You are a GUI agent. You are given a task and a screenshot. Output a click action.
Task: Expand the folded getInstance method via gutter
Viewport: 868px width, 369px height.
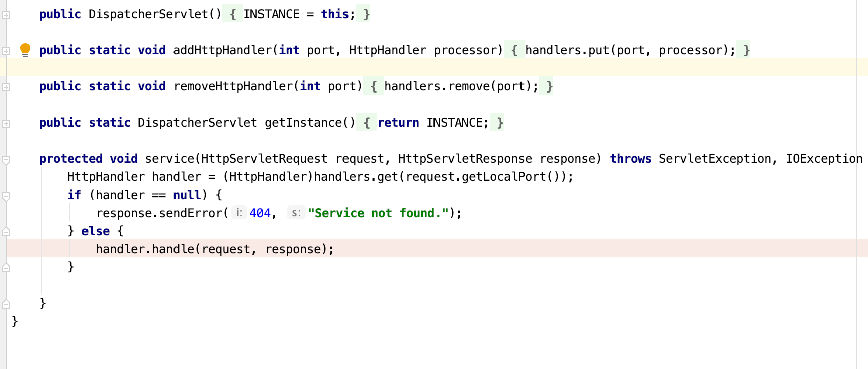coord(6,124)
